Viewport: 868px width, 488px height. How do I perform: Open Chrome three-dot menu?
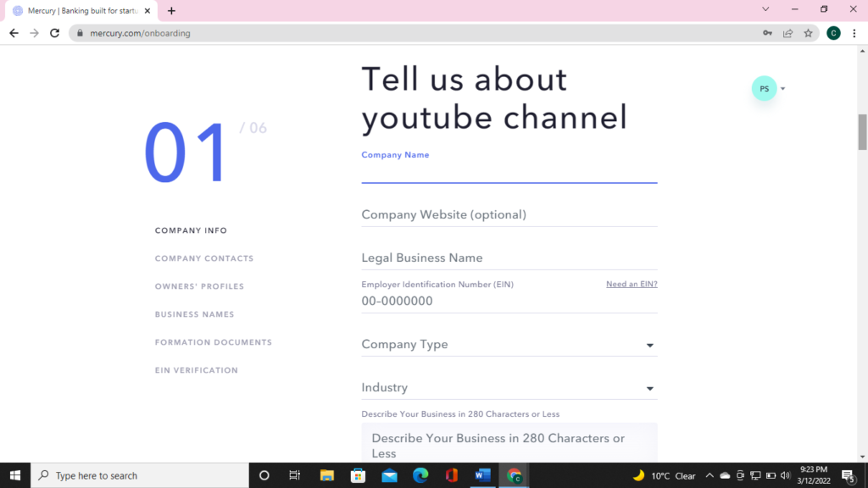[x=854, y=33]
